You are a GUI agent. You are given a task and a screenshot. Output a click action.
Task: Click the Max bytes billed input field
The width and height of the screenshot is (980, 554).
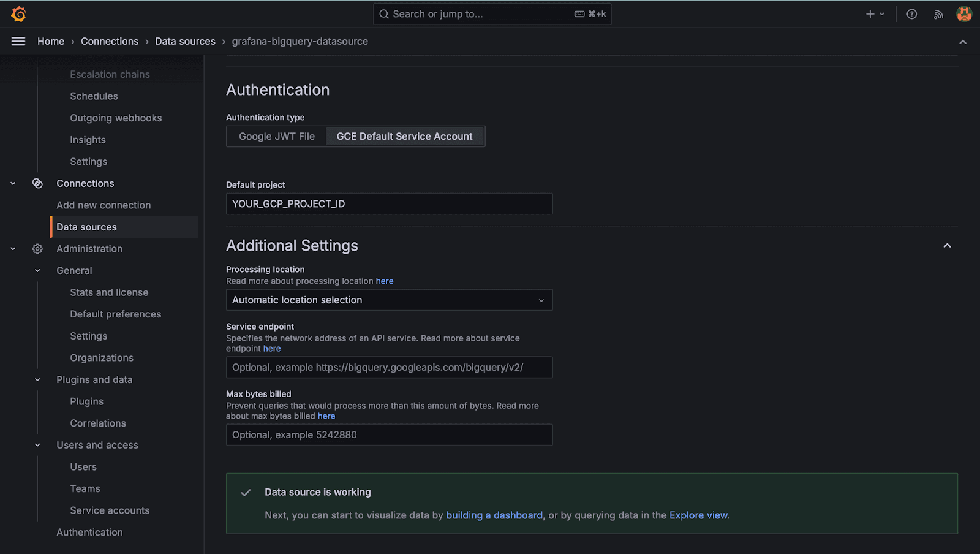390,434
